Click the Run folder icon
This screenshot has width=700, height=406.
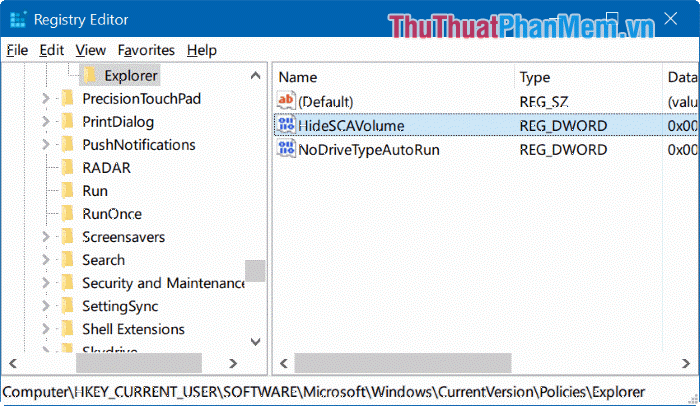pos(67,191)
